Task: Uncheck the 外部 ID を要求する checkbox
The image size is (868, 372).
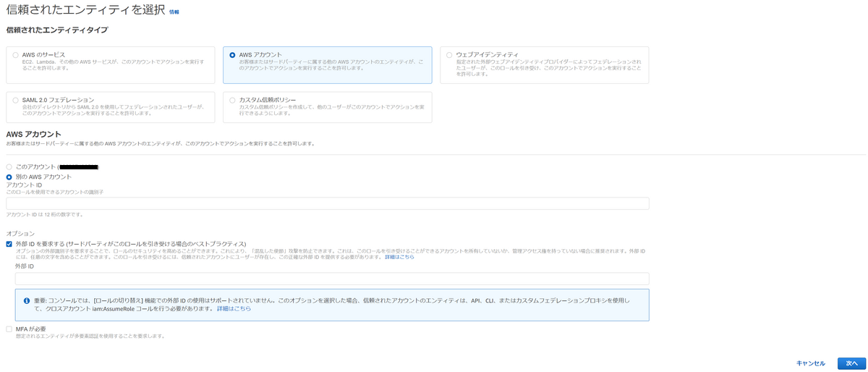Action: click(x=9, y=244)
